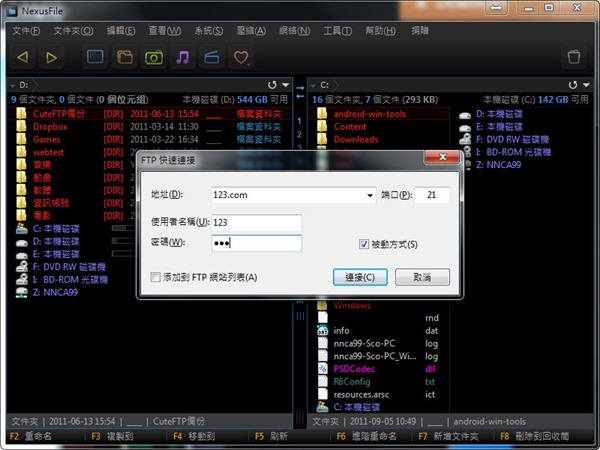This screenshot has height=450, width=600.
Task: Open the blue video clapper toolbar icon
Action: (x=212, y=57)
